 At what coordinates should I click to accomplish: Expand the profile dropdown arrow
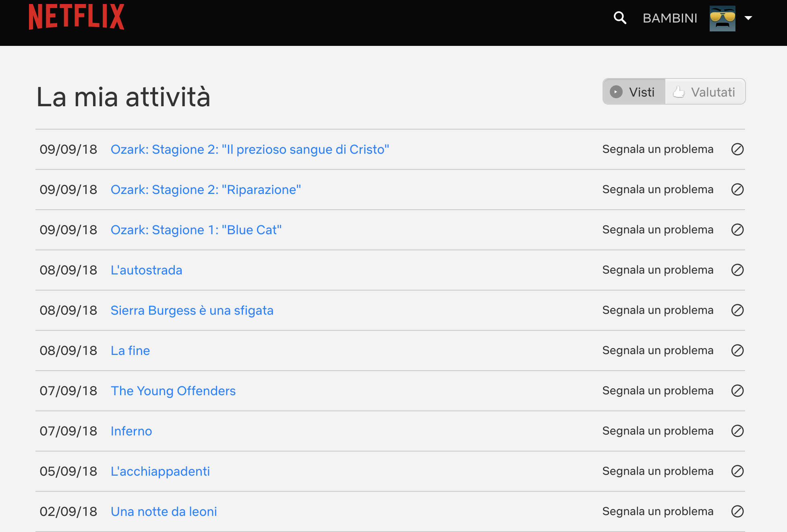748,18
